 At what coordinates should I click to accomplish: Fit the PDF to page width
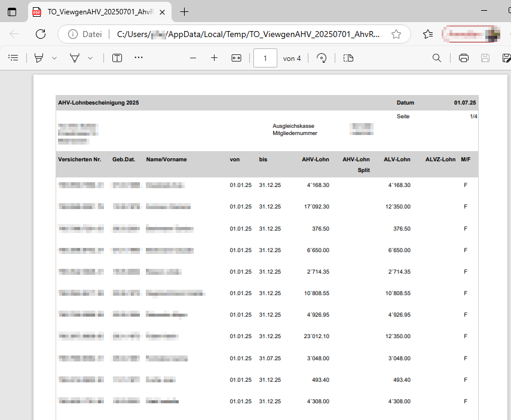click(x=236, y=58)
